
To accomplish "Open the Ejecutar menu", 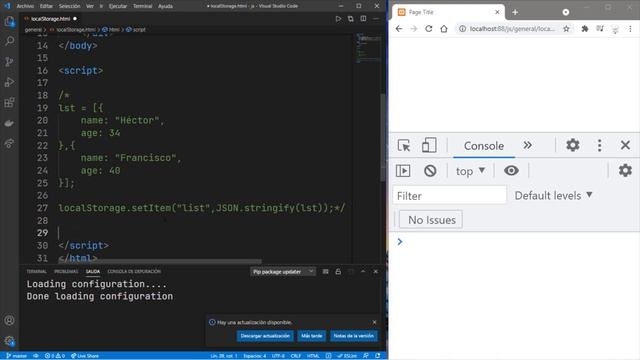I will pyautogui.click(x=118, y=6).
